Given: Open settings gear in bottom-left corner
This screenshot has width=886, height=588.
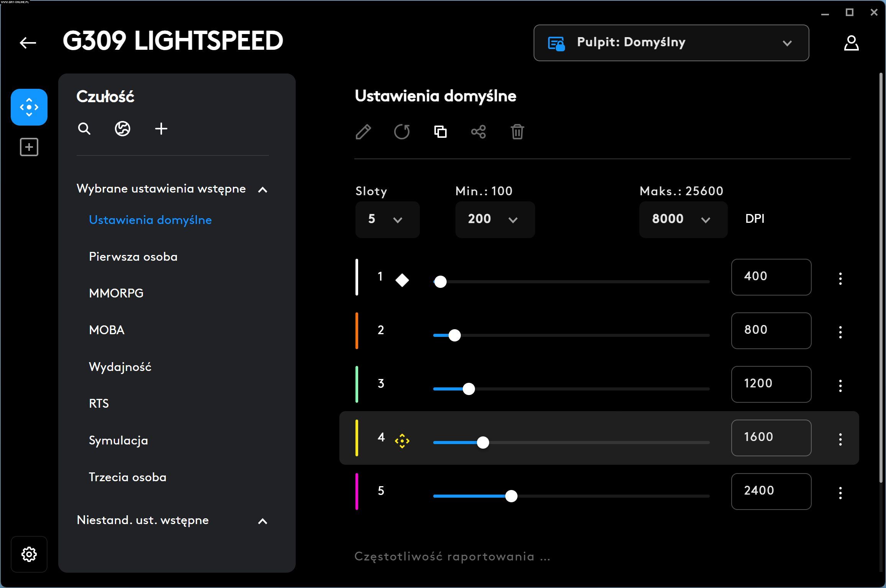Looking at the screenshot, I should tap(29, 554).
